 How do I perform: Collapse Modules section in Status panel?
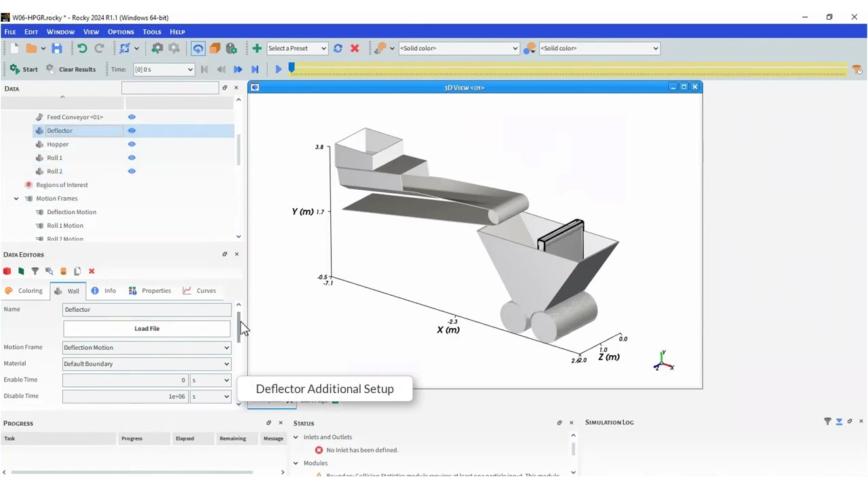[x=296, y=464]
